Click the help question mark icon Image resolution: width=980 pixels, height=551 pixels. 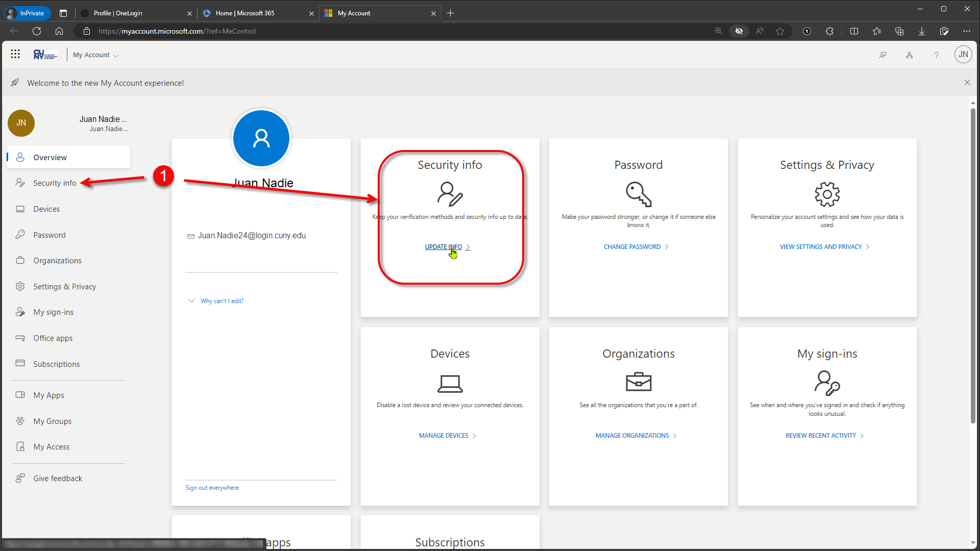936,55
